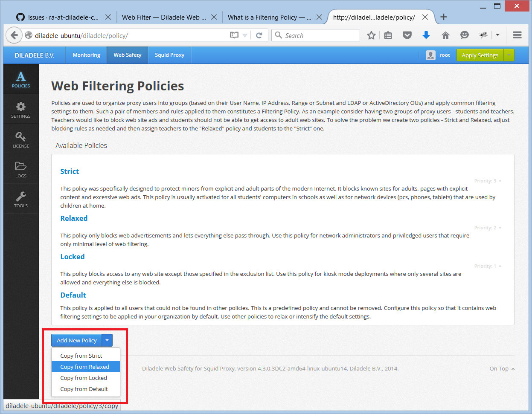Show bookmarks list icon
532x414 pixels.
388,35
